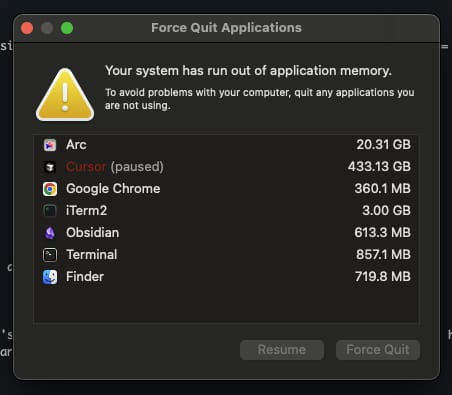Choose Google Chrome from the list

coord(226,189)
